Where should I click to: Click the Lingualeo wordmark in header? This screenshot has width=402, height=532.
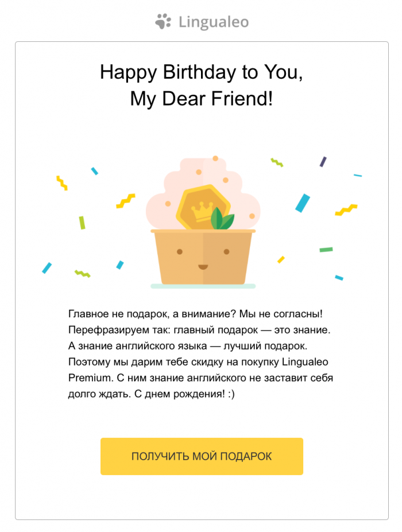[x=213, y=22]
